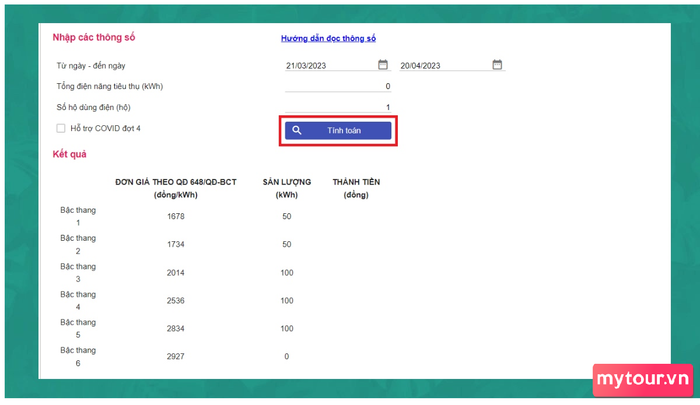Click the Từ ngày - đến ngày label
Image resolution: width=700 pixels, height=405 pixels.
tap(91, 66)
